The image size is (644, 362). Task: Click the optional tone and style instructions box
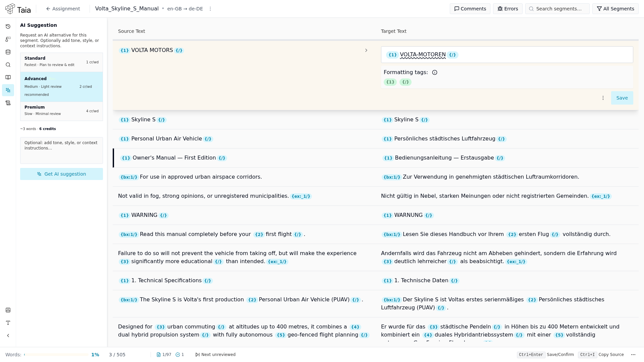(61, 150)
